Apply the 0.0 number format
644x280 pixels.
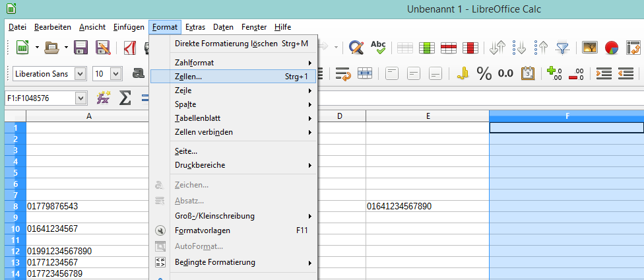(505, 74)
